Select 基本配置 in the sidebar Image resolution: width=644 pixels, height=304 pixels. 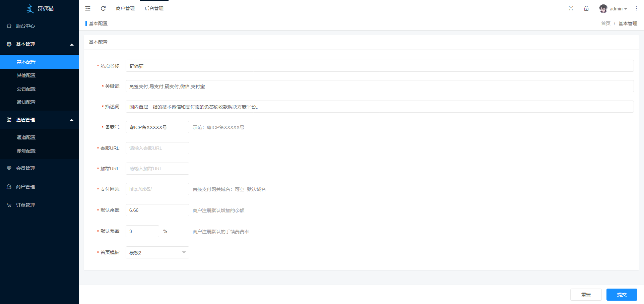(39, 62)
